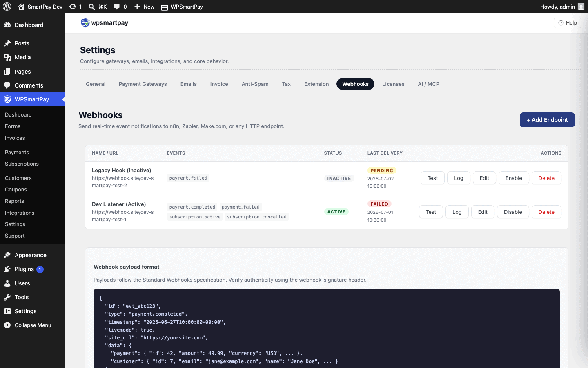Image resolution: width=588 pixels, height=368 pixels.
Task: Click the Plugins update count badge
Action: point(40,269)
